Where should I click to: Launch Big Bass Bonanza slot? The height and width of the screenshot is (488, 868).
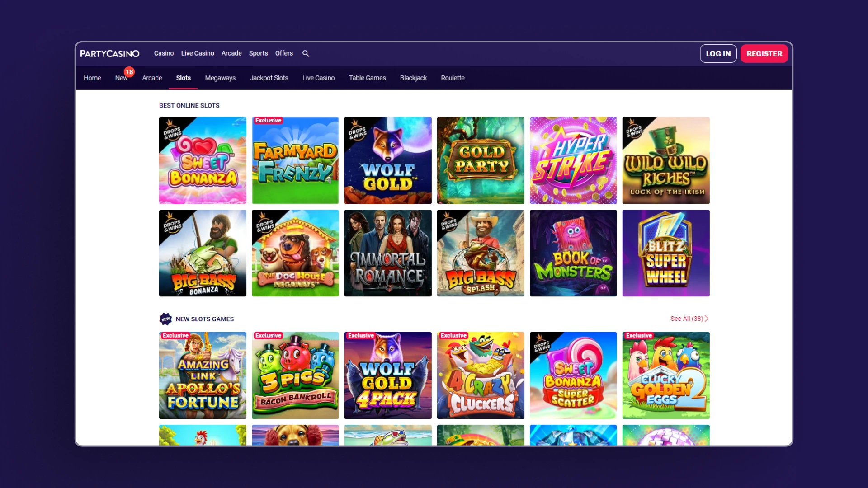[x=203, y=253]
